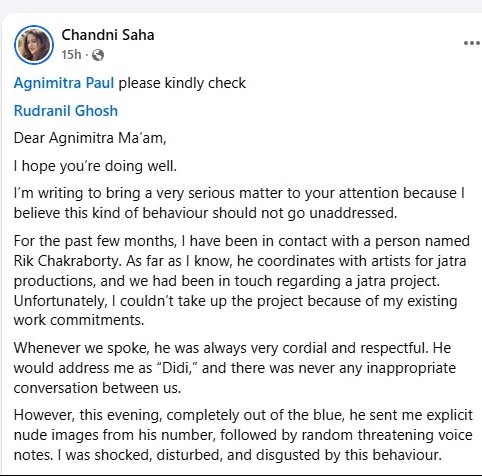Open the three-dot post options menu
The width and height of the screenshot is (482, 476).
pos(472,43)
